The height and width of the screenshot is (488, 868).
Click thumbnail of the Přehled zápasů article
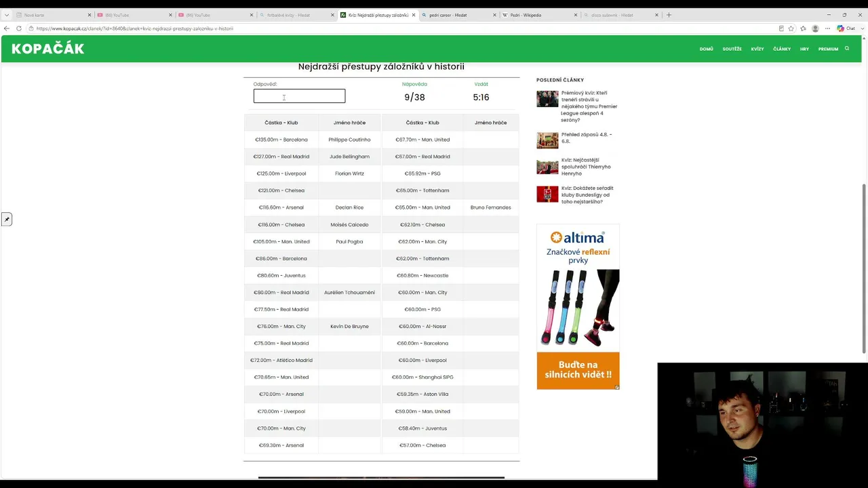(x=547, y=140)
